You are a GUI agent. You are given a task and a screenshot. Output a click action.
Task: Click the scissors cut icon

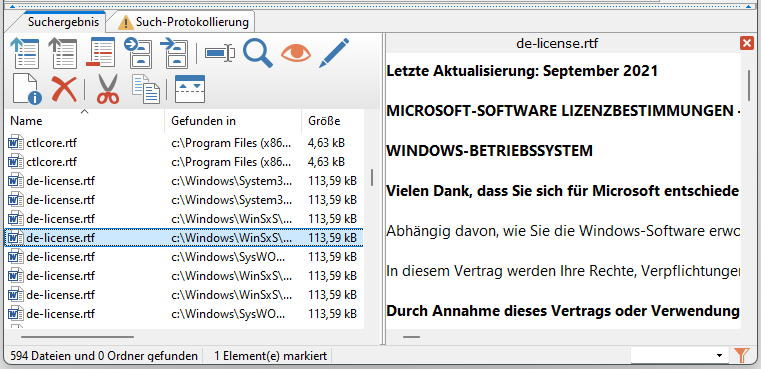tap(108, 89)
